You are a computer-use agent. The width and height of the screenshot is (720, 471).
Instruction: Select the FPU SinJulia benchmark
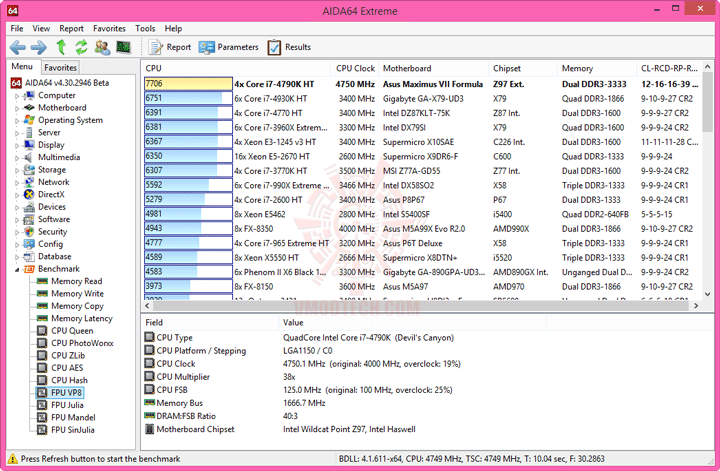pyautogui.click(x=73, y=430)
